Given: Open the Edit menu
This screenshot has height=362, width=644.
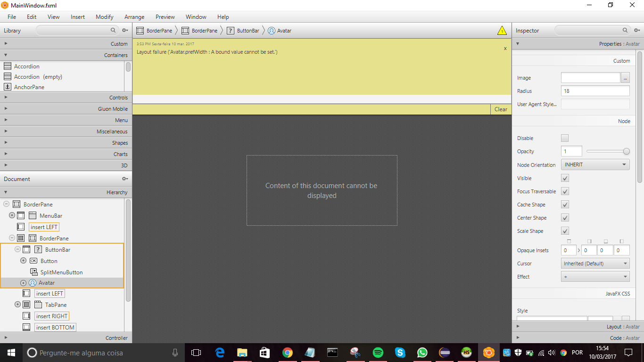Looking at the screenshot, I should pos(32,17).
